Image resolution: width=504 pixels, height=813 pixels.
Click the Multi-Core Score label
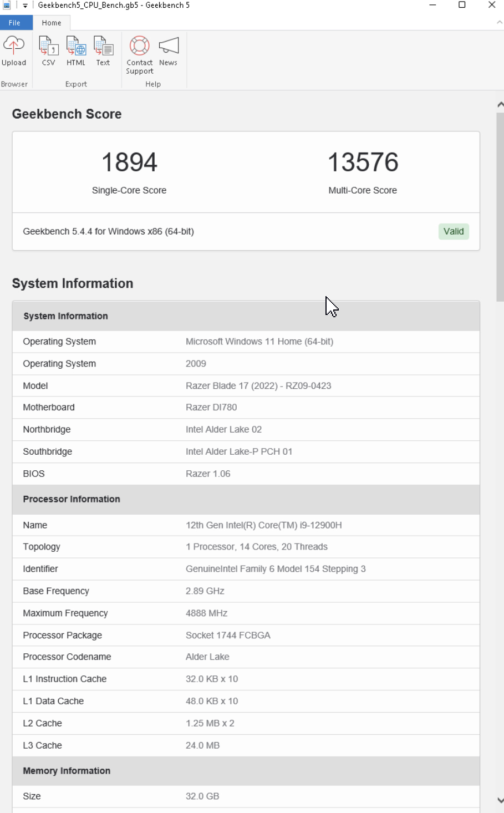(x=363, y=190)
